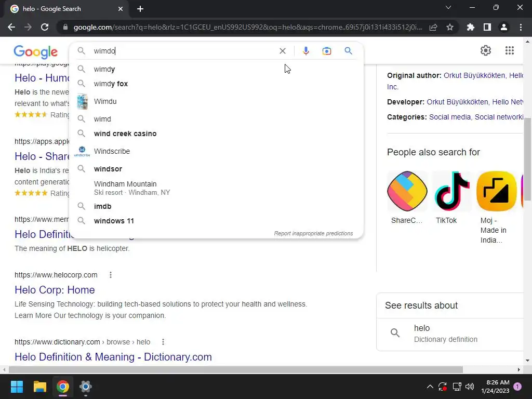Open the Orkut Büyükkökten developer link

coord(457,102)
